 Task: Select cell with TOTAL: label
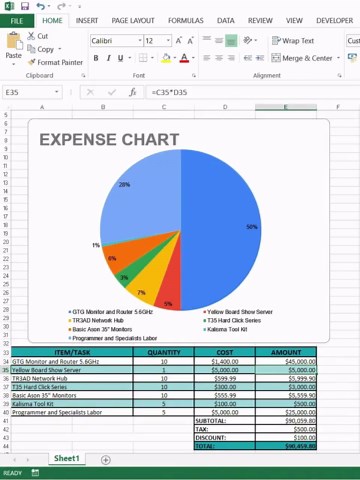pos(224,446)
